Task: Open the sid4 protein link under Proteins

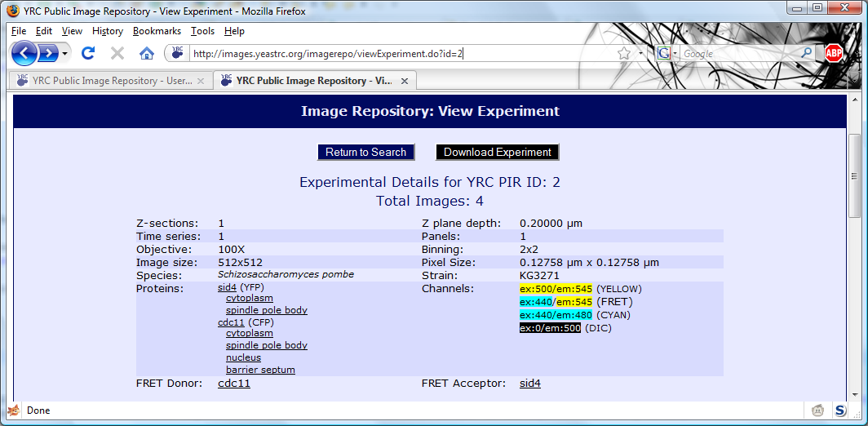Action: (227, 287)
